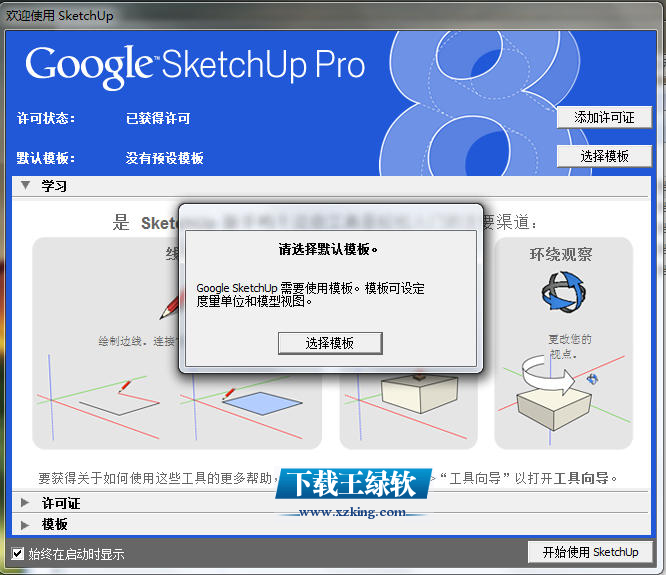Expand the 许可证 section
The height and width of the screenshot is (575, 666).
pos(25,503)
